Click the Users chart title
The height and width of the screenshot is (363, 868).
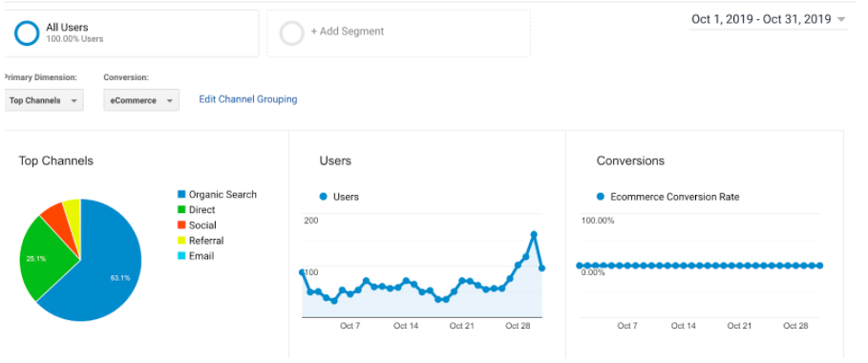[335, 161]
